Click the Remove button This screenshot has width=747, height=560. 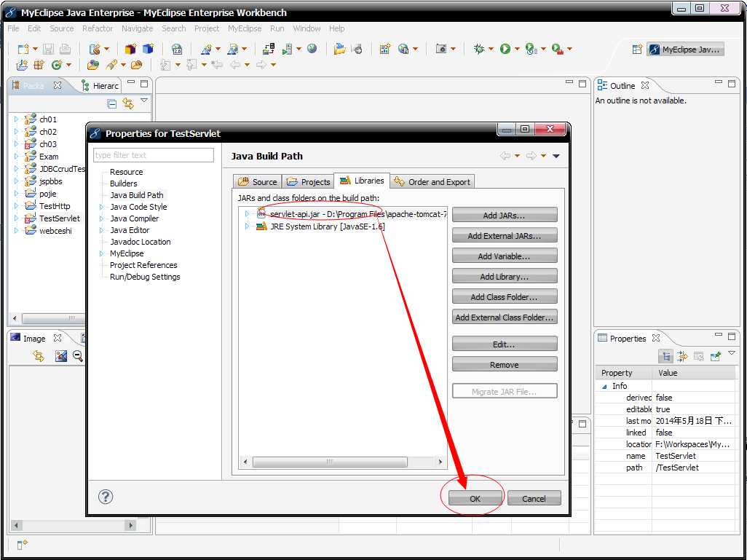click(504, 365)
